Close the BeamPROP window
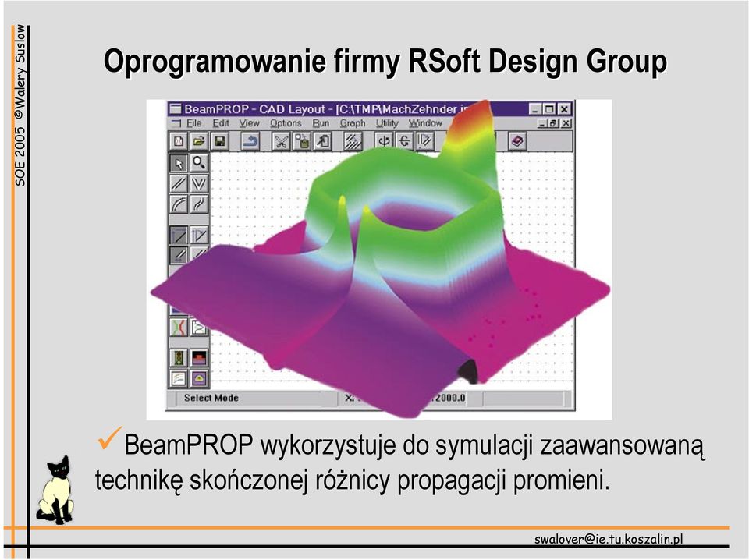Screen dimensions: 749x560 [x=564, y=109]
